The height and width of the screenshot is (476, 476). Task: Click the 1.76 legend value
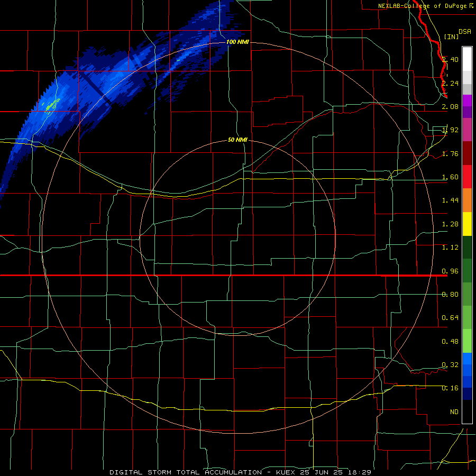pyautogui.click(x=450, y=153)
